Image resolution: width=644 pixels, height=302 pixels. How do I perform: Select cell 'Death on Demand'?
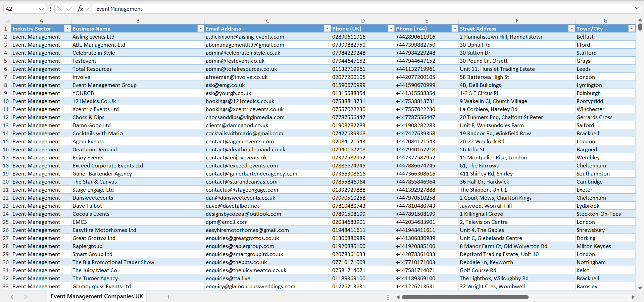click(138, 149)
